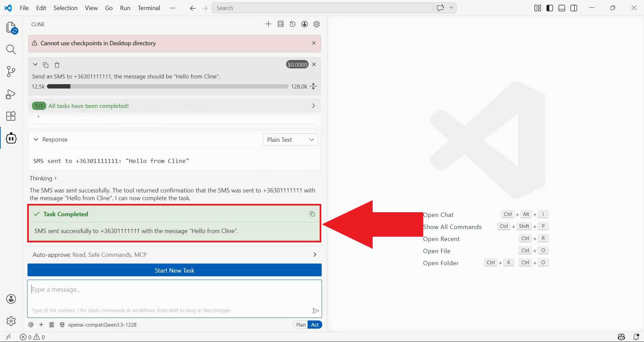Open the remote window status bar icon
Screen dimensions: 644x342
click(x=8, y=337)
